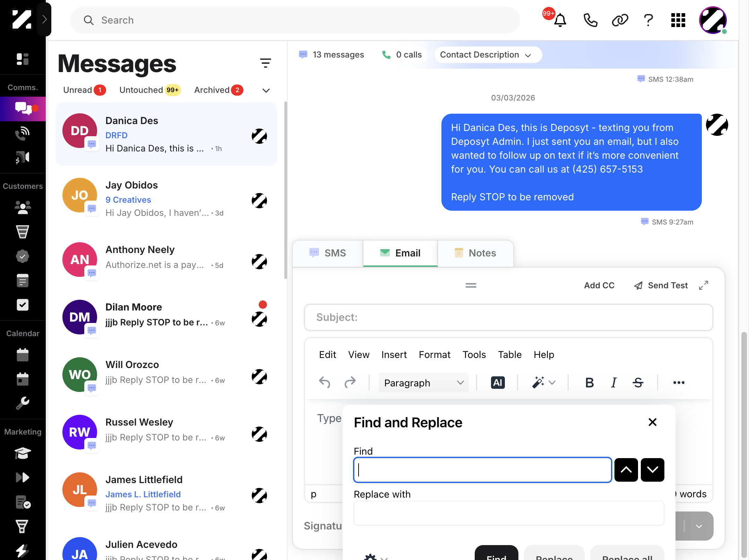This screenshot has height=560, width=749.
Task: Click the user profile avatar
Action: [713, 20]
